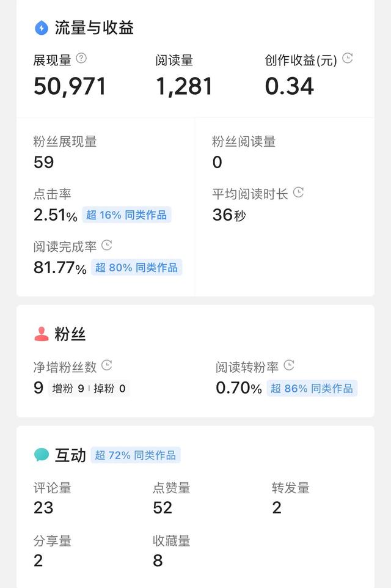Click the question mark icon next to 展现量

(x=81, y=59)
